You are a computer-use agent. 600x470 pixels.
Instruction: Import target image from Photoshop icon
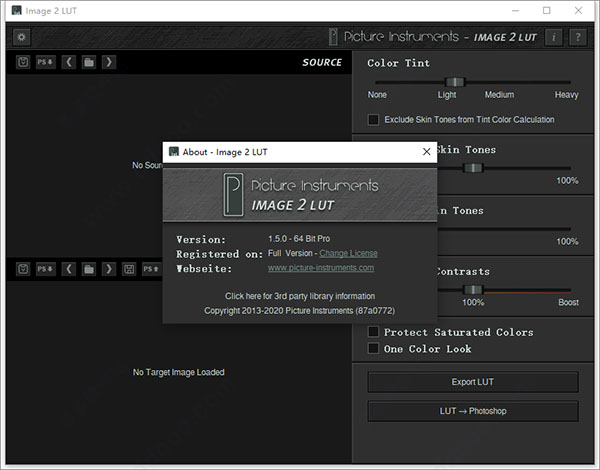[46, 269]
